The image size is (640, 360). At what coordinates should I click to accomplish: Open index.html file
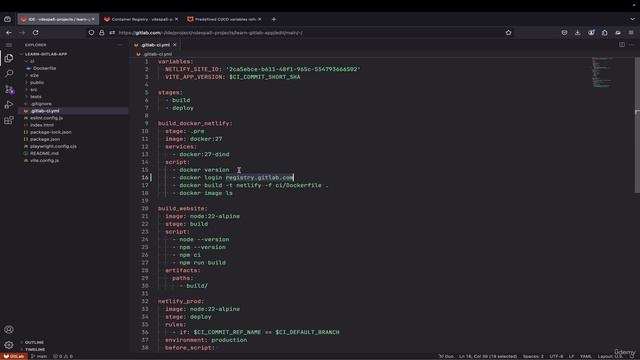pos(42,125)
